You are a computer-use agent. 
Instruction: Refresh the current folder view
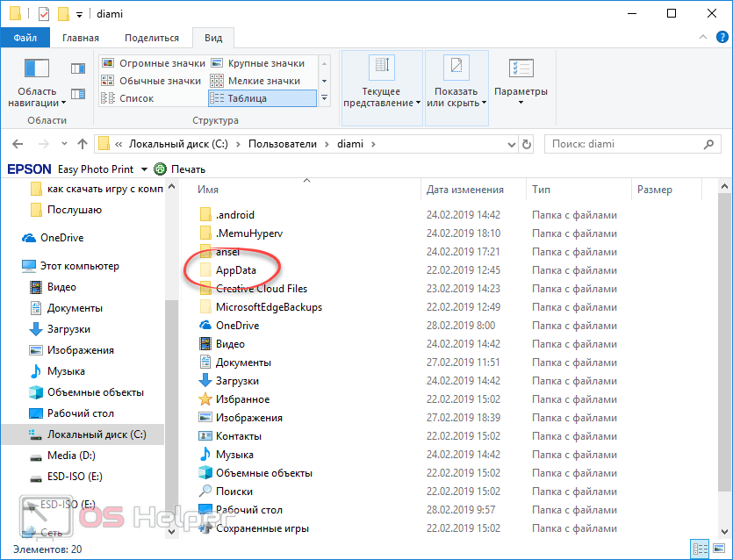coord(526,144)
